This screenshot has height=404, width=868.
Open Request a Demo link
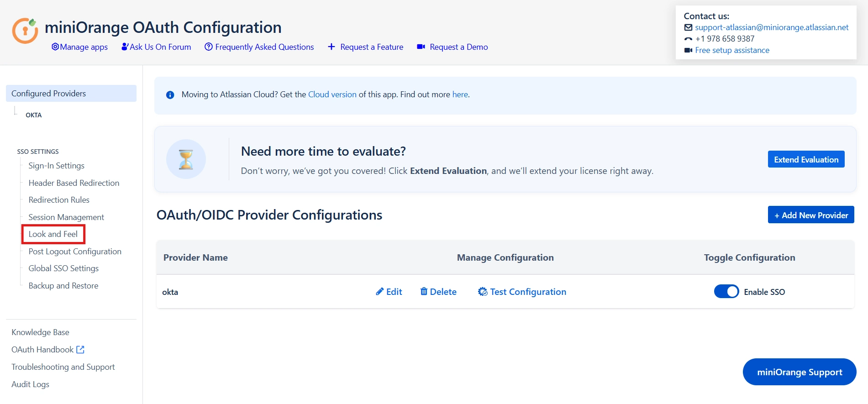click(458, 47)
